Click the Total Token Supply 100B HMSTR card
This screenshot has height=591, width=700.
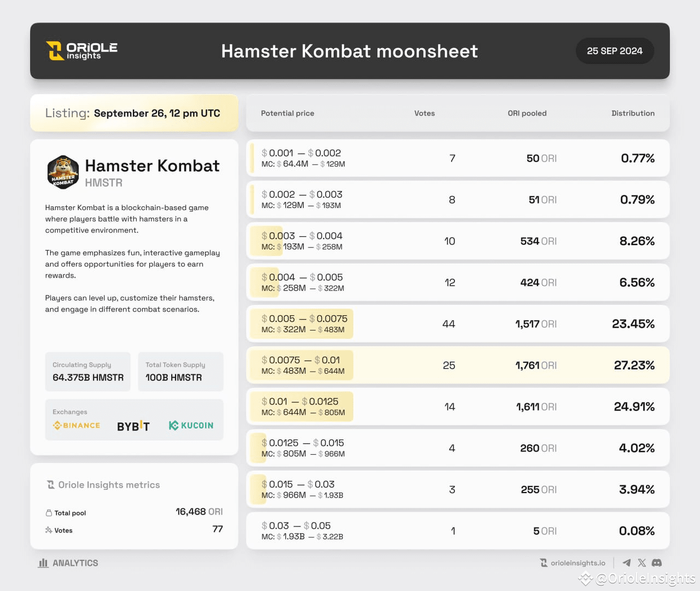(181, 372)
